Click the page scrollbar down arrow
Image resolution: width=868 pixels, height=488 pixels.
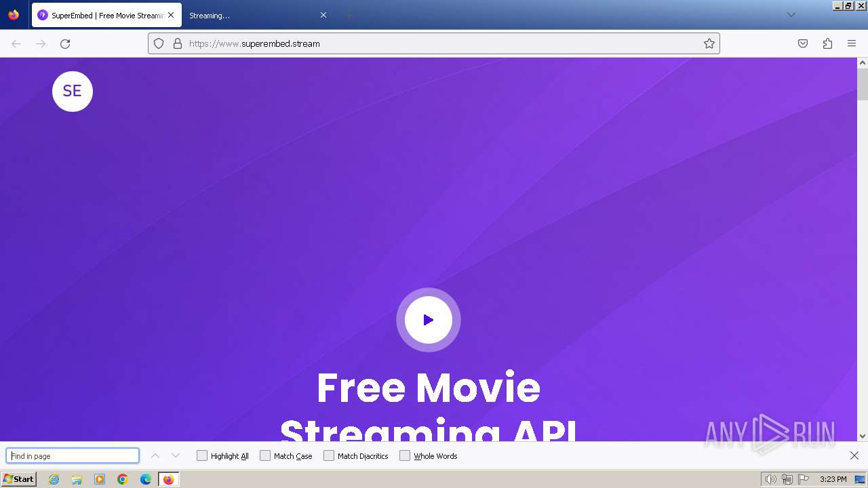point(863,436)
